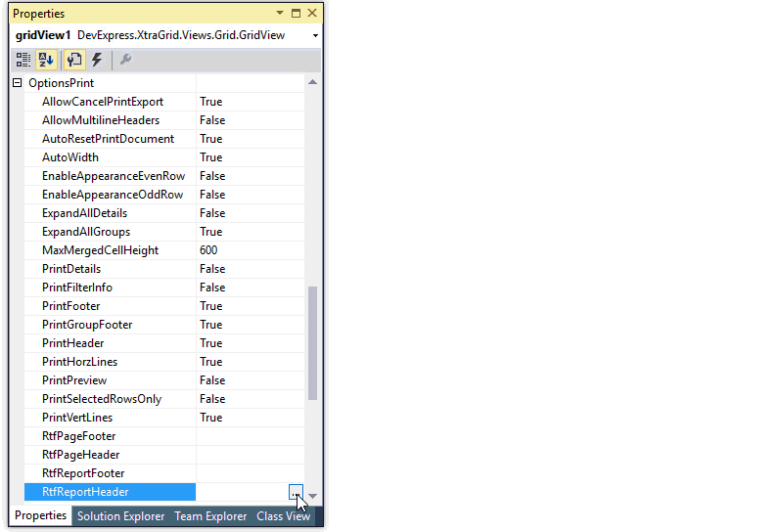The image size is (779, 532).
Task: Click the empty RtfReportFooter value field
Action: click(251, 473)
